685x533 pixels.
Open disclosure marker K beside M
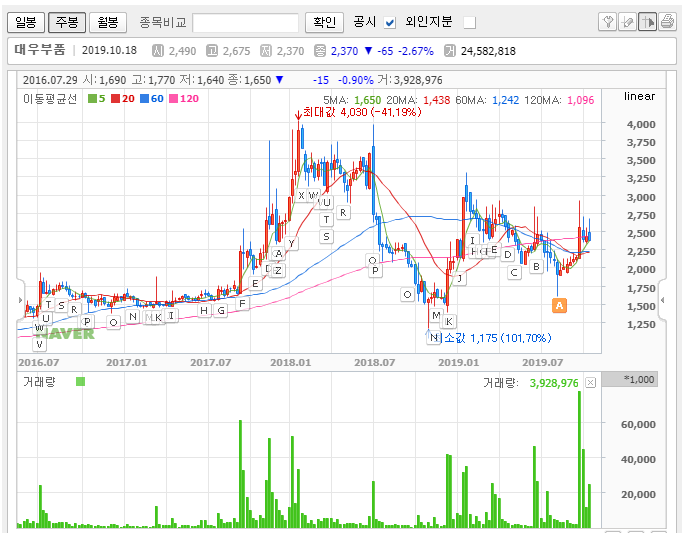[449, 322]
